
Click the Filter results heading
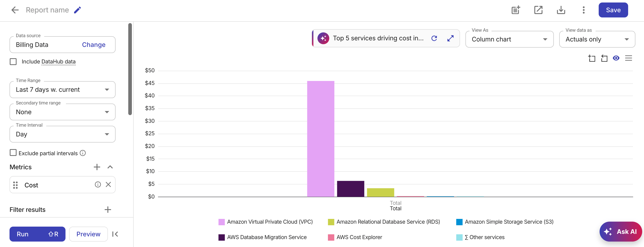pyautogui.click(x=27, y=210)
